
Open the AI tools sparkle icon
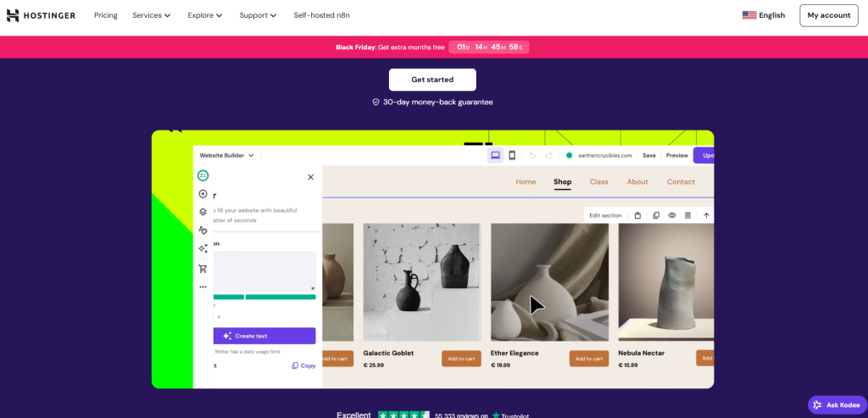(203, 249)
